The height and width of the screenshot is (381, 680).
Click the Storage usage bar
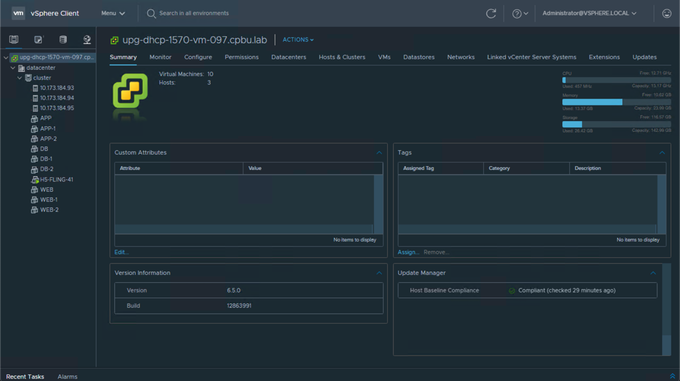616,124
